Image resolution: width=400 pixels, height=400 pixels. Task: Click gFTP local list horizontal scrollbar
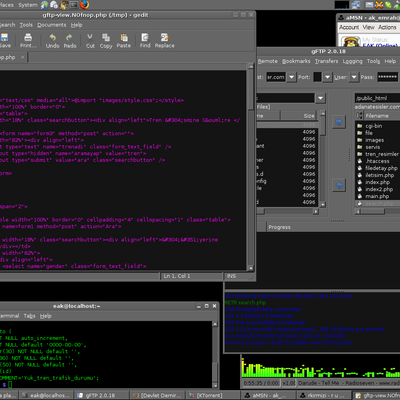pos(288,211)
